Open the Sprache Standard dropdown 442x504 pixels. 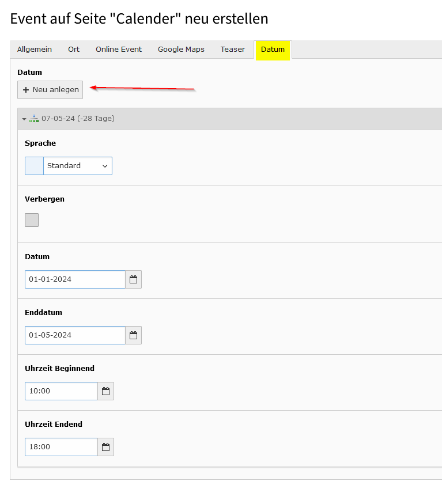coord(69,166)
